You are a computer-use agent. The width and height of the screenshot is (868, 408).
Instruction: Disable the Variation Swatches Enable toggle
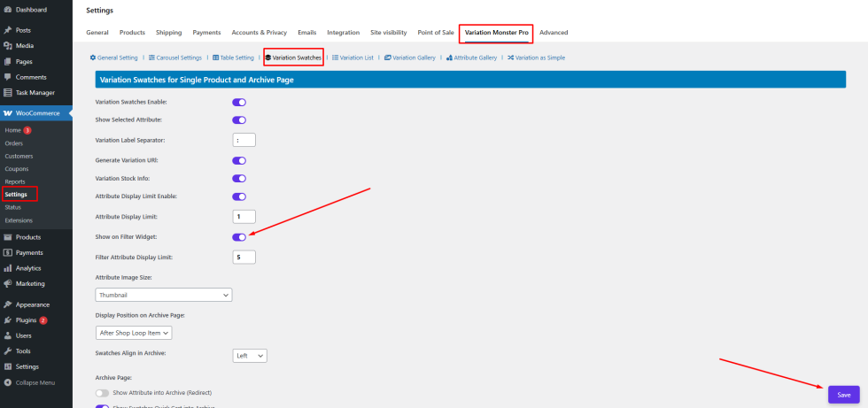(238, 103)
